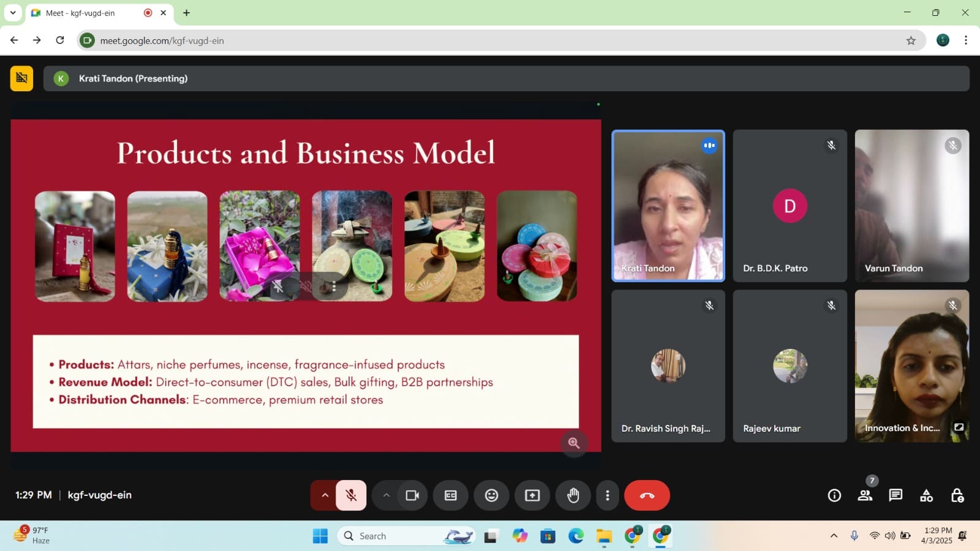Click the present screen icon
The height and width of the screenshot is (551, 980).
[532, 495]
